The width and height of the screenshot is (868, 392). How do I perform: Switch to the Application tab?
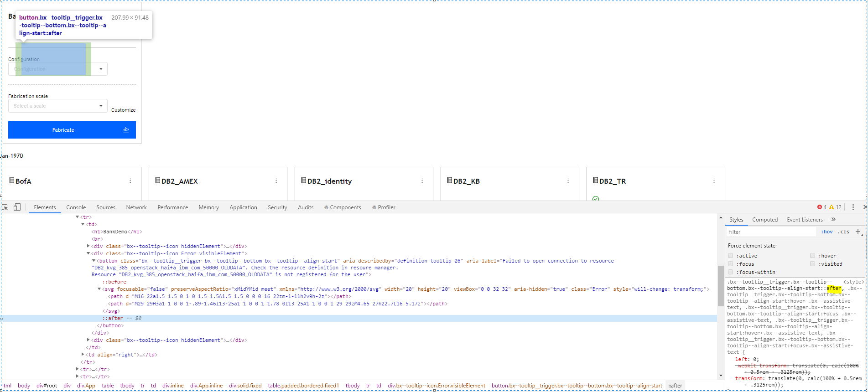(244, 207)
